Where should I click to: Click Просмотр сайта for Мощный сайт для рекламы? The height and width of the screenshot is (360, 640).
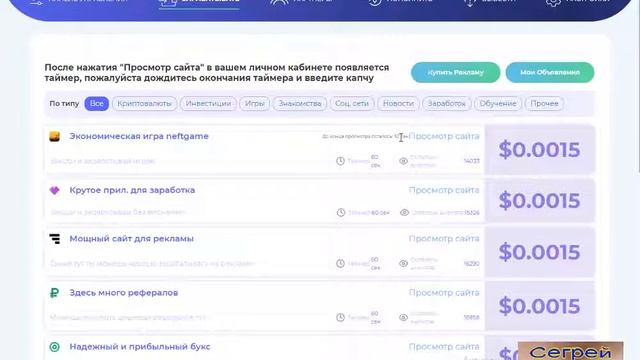point(444,239)
